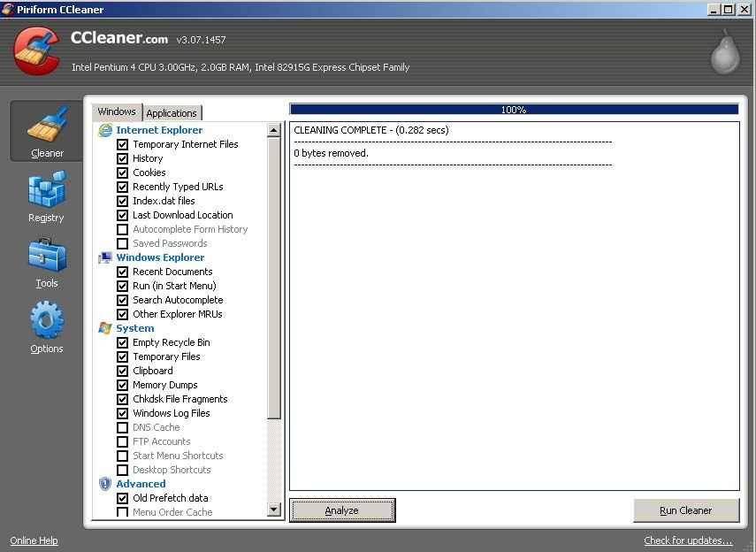756x552 pixels.
Task: Uncheck system Temporary Files
Action: click(123, 356)
